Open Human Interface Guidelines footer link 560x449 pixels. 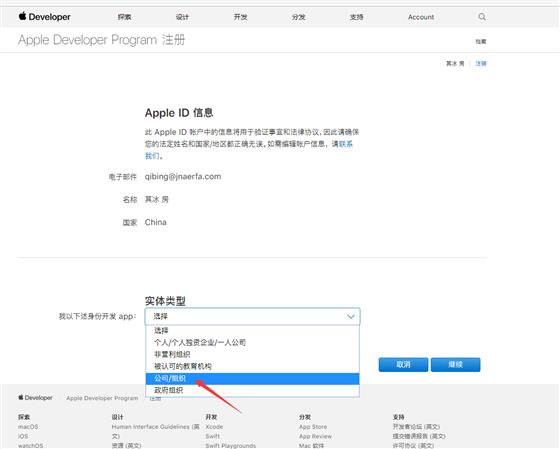click(156, 431)
